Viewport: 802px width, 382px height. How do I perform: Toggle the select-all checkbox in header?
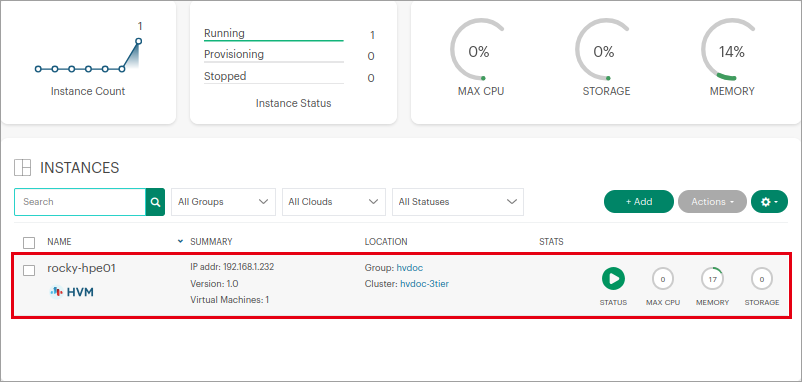pos(29,242)
